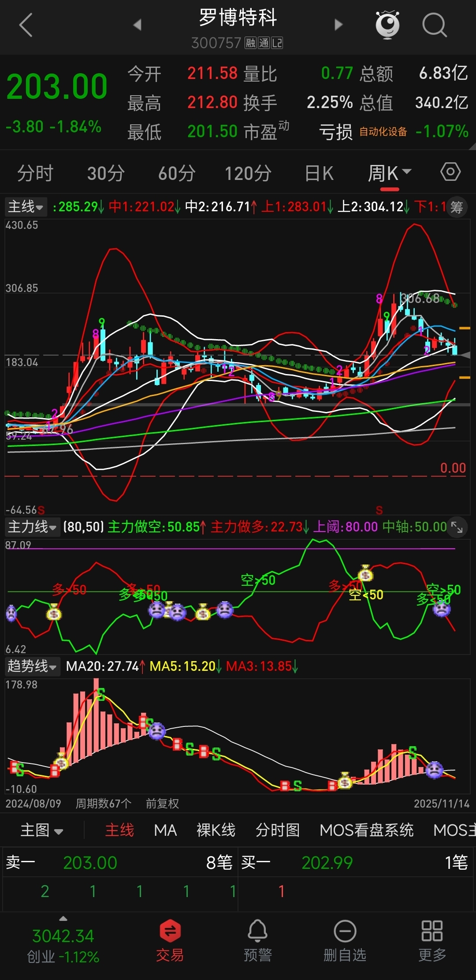
Task: Switch to 60分 tab
Action: point(177,173)
